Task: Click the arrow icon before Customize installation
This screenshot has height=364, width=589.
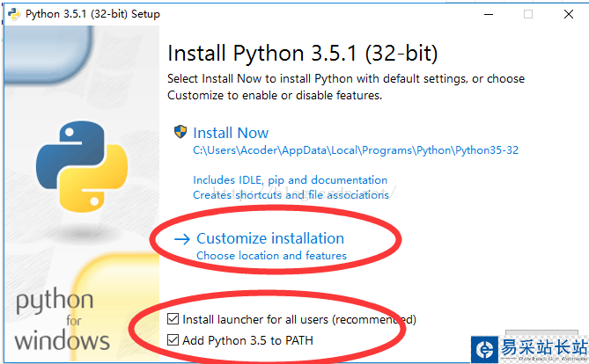Action: point(182,238)
